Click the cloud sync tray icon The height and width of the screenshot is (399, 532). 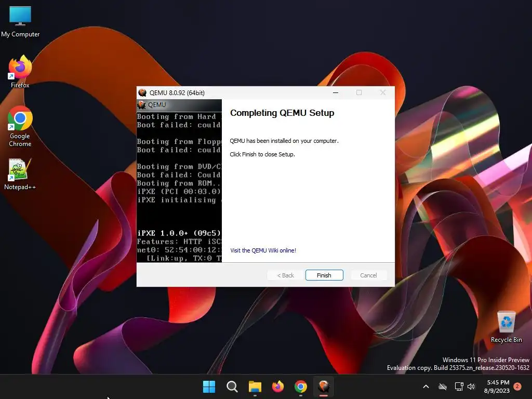click(x=443, y=387)
